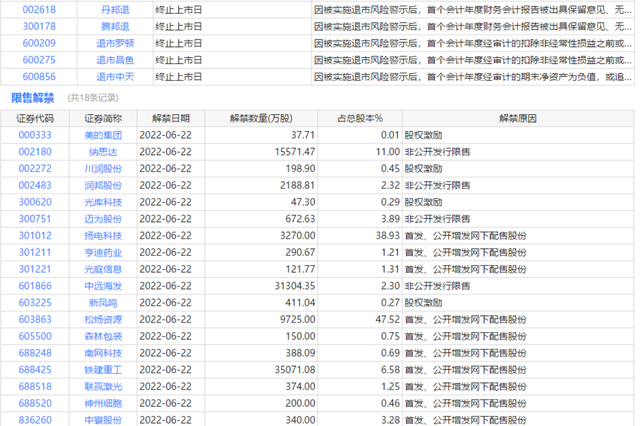Screen dimensions: 640x426
Task: Click the 限售解禁 section heading
Action: coord(33,98)
